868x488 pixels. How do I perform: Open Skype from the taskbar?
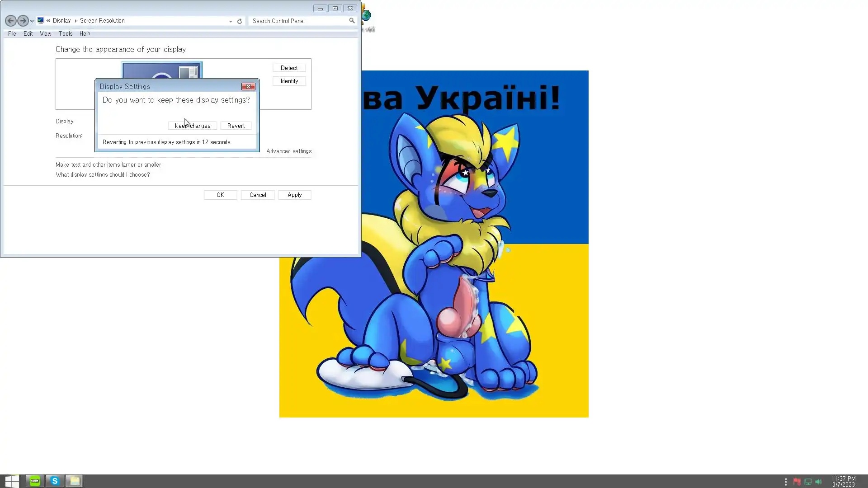tap(55, 481)
